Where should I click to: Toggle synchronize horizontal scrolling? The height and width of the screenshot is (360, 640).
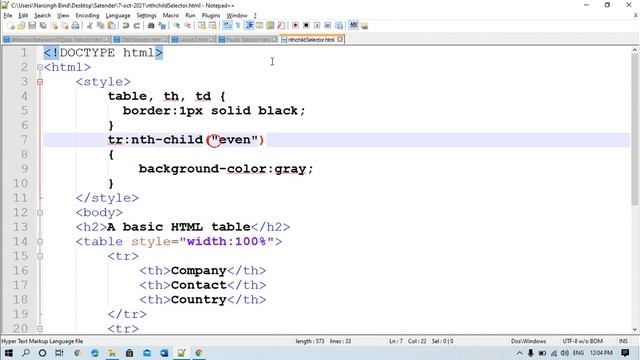pos(213,26)
